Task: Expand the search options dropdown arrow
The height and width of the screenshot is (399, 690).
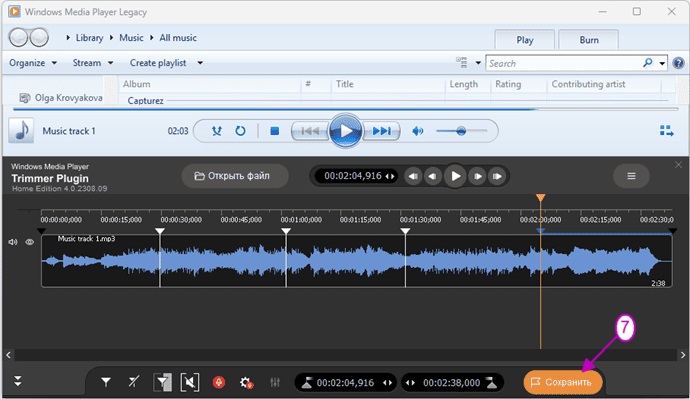Action: point(662,63)
